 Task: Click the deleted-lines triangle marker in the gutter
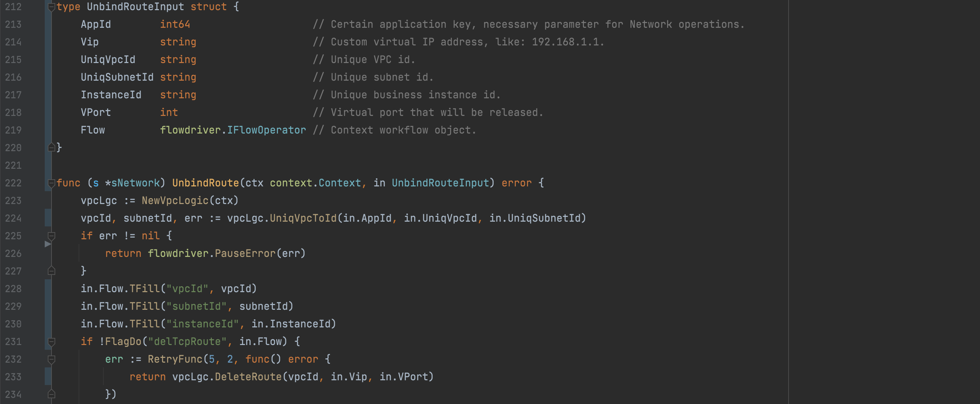click(x=47, y=244)
